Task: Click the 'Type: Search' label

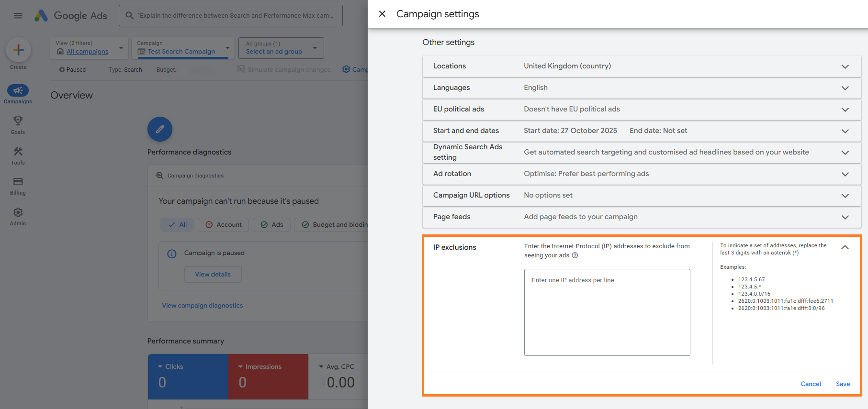Action: coord(125,70)
